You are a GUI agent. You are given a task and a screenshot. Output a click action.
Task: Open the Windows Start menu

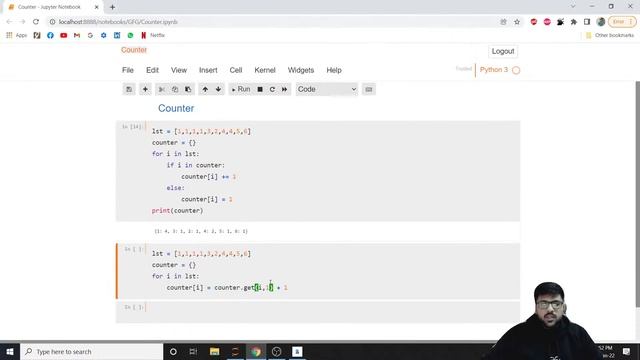pyautogui.click(x=10, y=351)
